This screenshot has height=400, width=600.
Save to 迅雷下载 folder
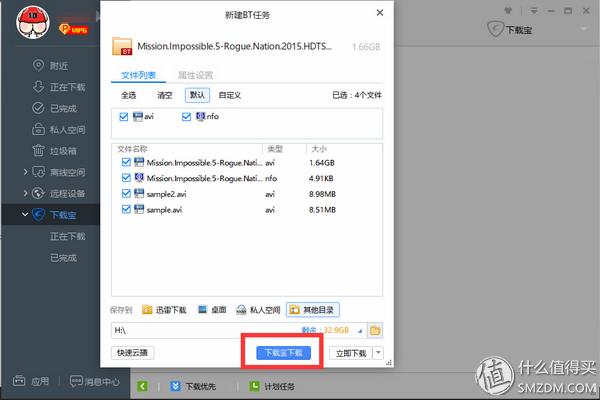tap(164, 310)
